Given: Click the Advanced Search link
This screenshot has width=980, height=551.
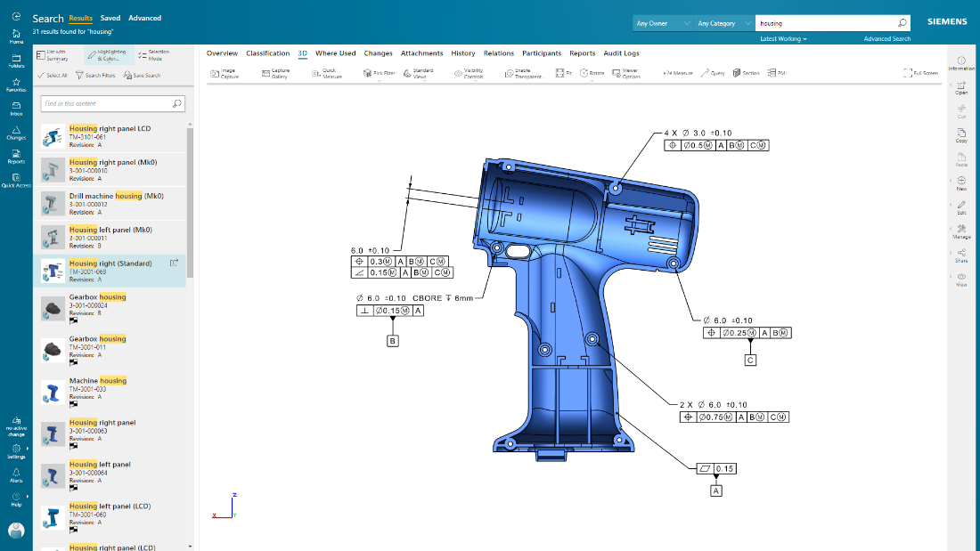Looking at the screenshot, I should click(x=886, y=39).
